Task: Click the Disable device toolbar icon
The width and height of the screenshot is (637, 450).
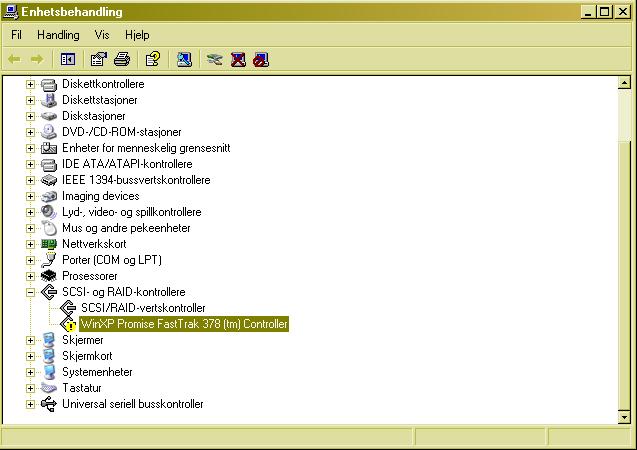Action: (261, 60)
